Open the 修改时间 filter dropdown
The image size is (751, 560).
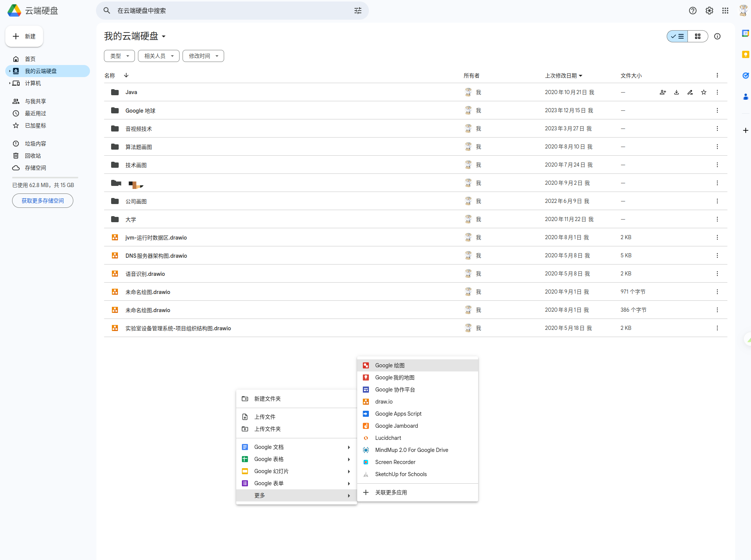[x=203, y=56]
